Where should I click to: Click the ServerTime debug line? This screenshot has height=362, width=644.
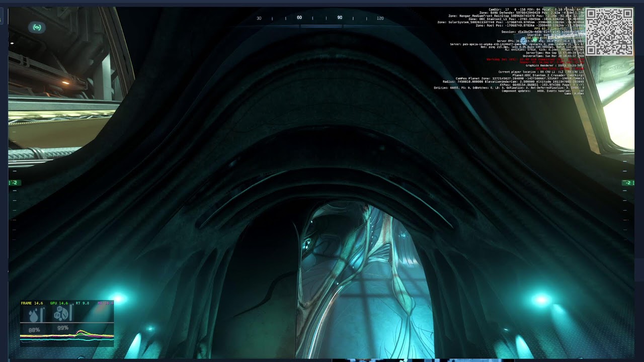coord(554,53)
